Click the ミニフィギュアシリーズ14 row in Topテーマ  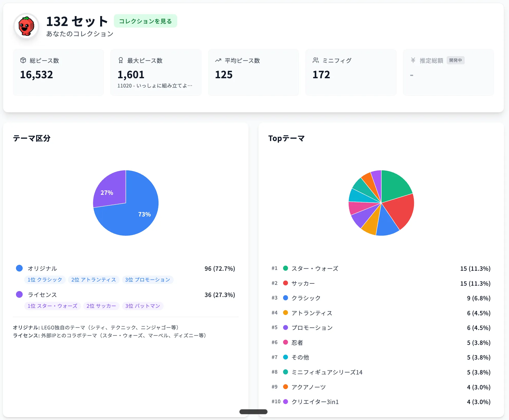click(327, 372)
